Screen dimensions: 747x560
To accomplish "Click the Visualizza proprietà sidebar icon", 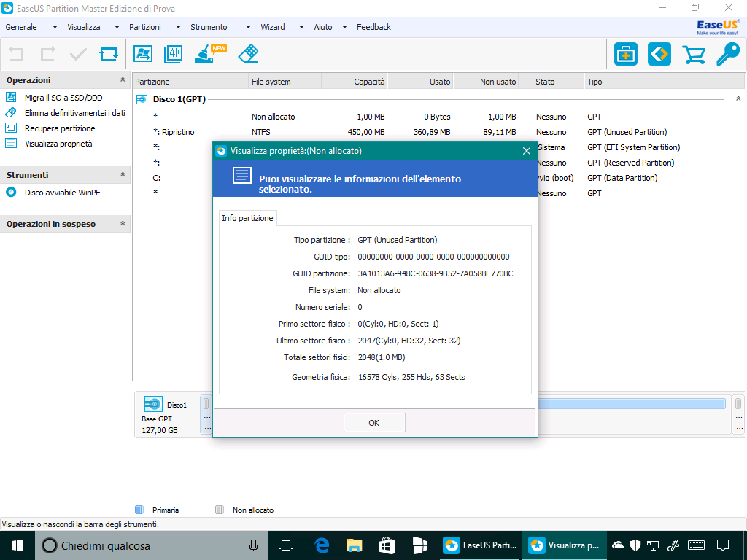I will [x=11, y=144].
